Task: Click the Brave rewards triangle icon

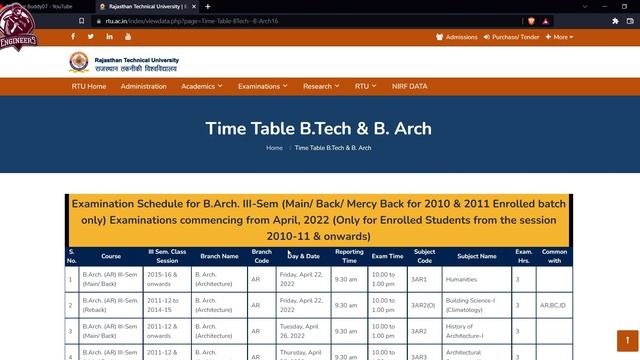Action: coord(546,21)
